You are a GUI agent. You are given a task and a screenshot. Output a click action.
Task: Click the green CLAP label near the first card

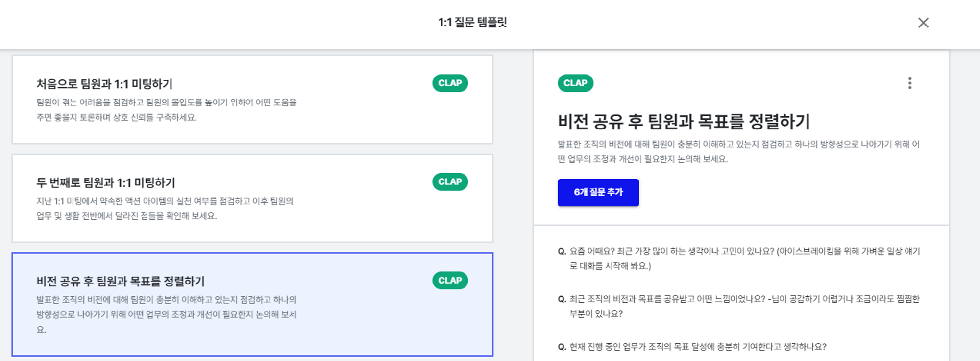tap(449, 83)
